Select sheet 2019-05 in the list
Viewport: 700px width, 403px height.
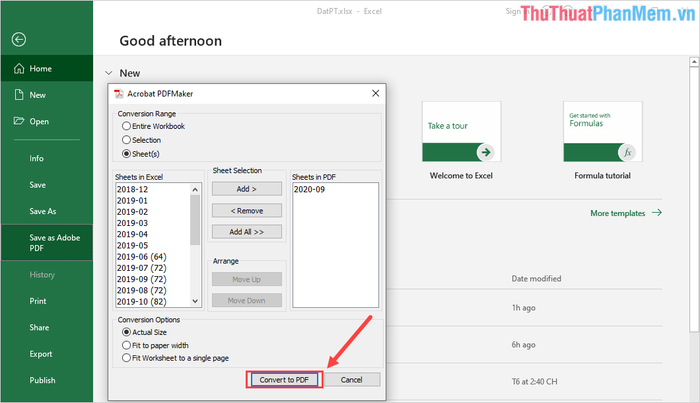click(153, 245)
